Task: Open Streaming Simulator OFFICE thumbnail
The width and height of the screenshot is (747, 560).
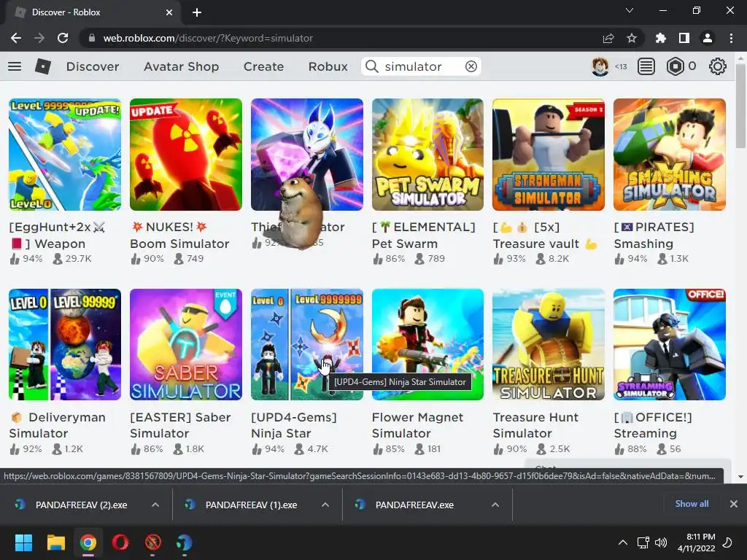Action: [x=670, y=344]
